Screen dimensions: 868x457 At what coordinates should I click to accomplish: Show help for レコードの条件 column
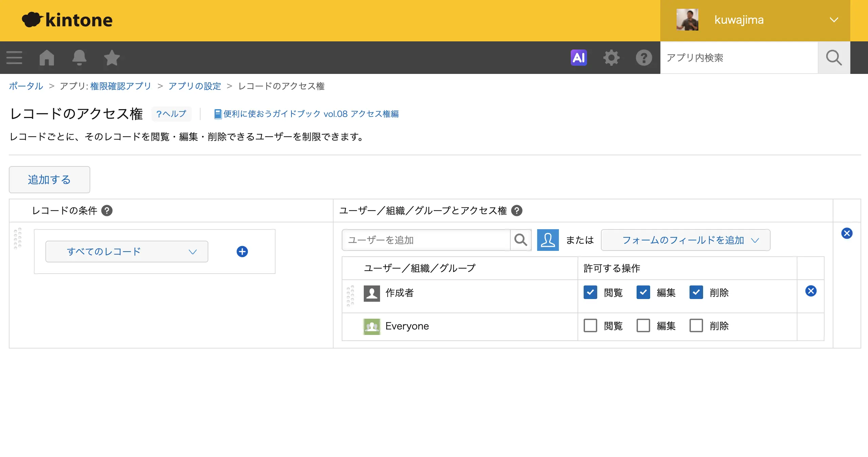tap(107, 211)
